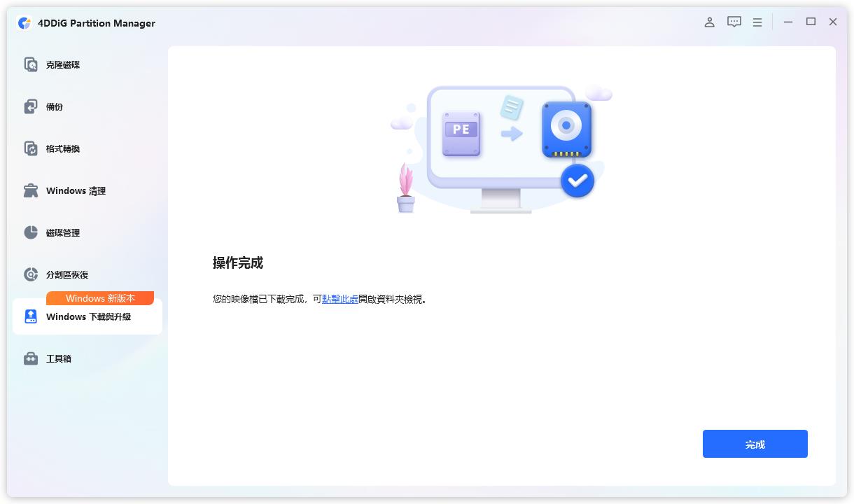Select the 工具箱 menu label
This screenshot has height=504, width=854.
pyautogui.click(x=59, y=358)
